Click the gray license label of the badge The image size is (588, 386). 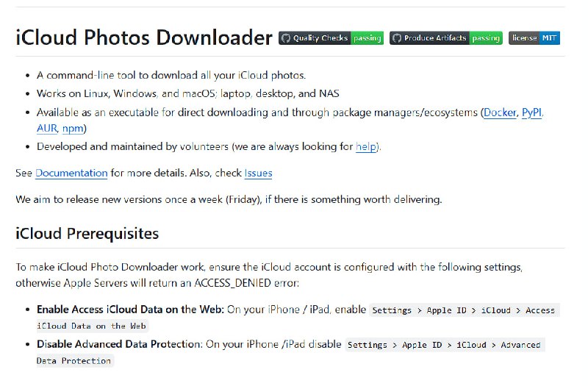point(524,38)
